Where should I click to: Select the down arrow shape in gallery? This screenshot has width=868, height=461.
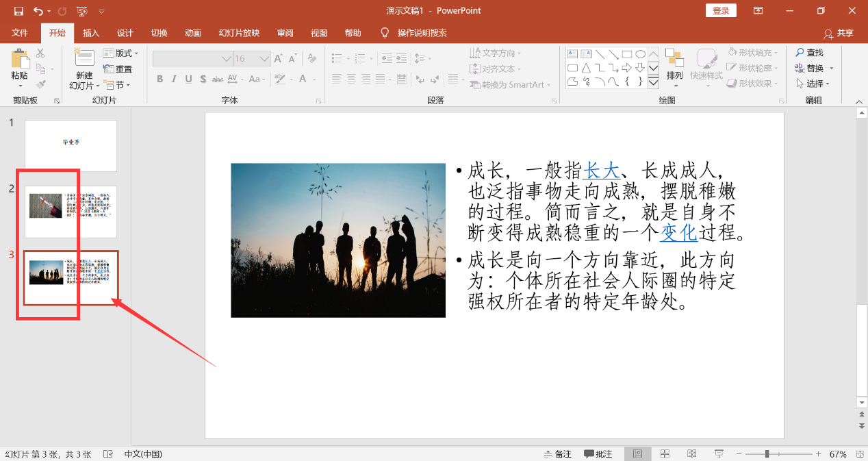640,68
